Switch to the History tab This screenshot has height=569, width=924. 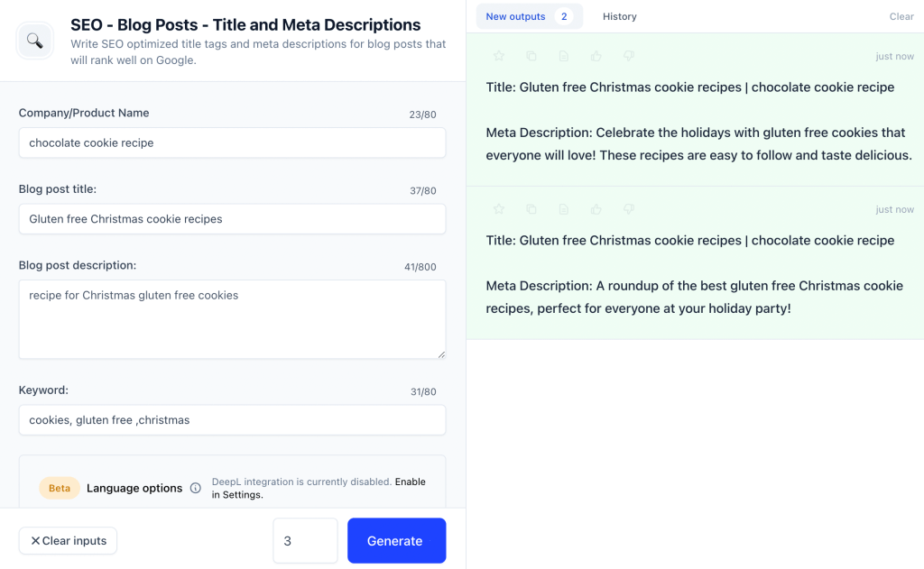(620, 15)
